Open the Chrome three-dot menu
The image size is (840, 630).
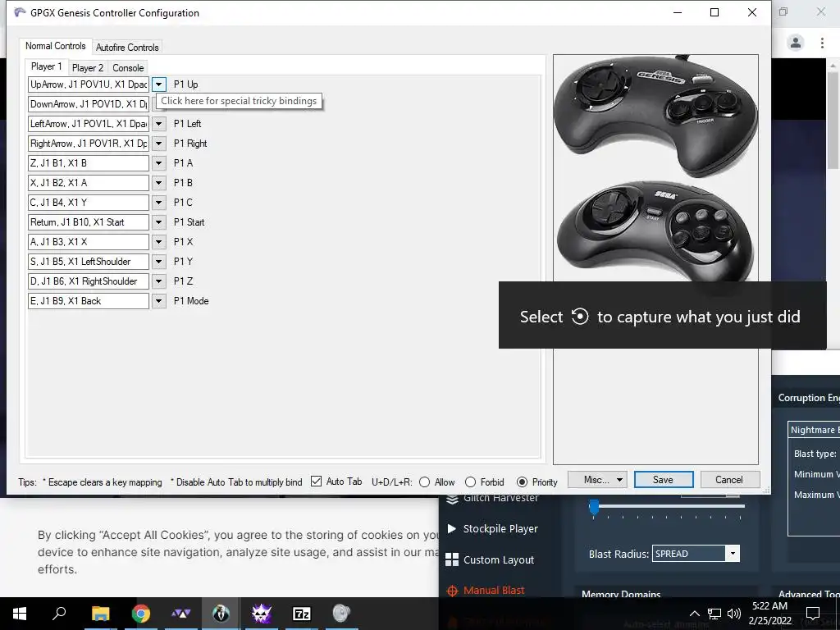822,43
